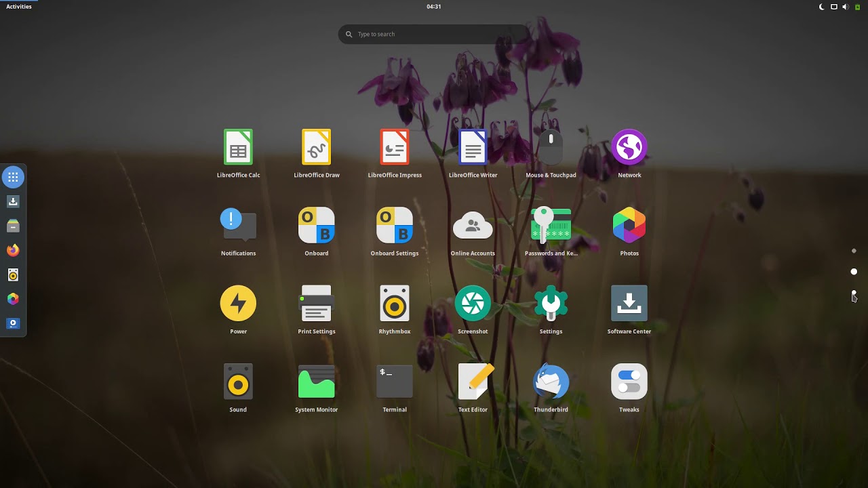Go to first app grid page dot
The height and width of the screenshot is (488, 868).
(854, 251)
